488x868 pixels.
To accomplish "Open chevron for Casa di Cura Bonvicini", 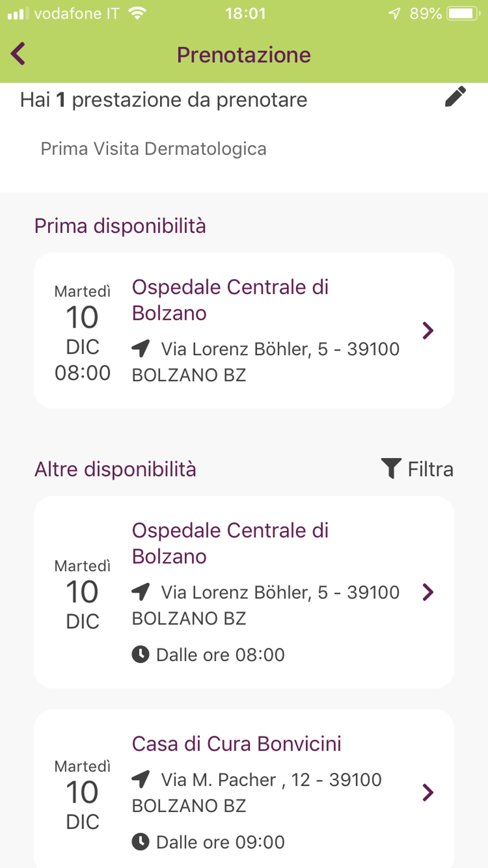I will [x=427, y=792].
